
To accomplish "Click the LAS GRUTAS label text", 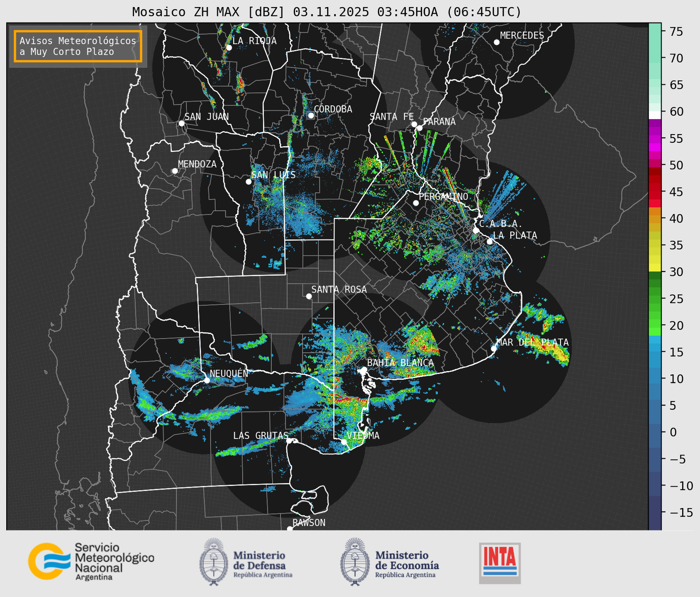I will click(261, 436).
